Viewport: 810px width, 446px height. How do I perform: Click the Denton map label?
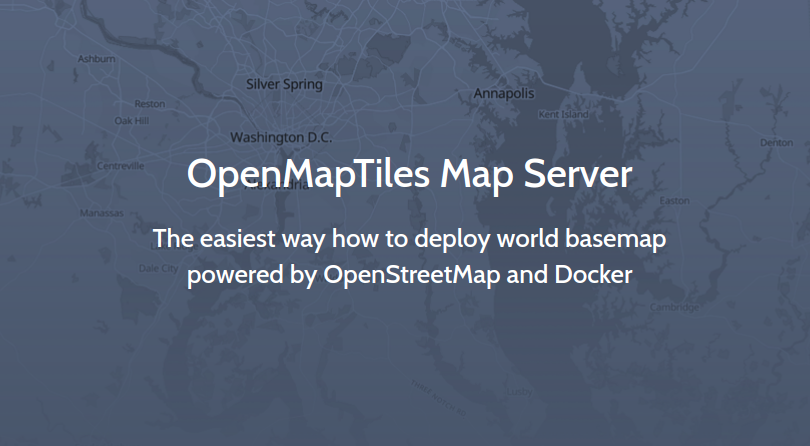click(776, 143)
